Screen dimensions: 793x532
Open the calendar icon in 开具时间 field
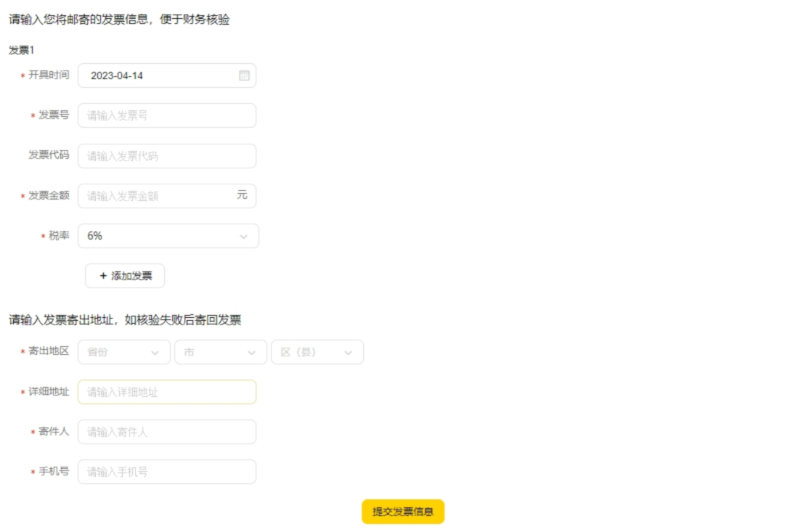tap(244, 75)
